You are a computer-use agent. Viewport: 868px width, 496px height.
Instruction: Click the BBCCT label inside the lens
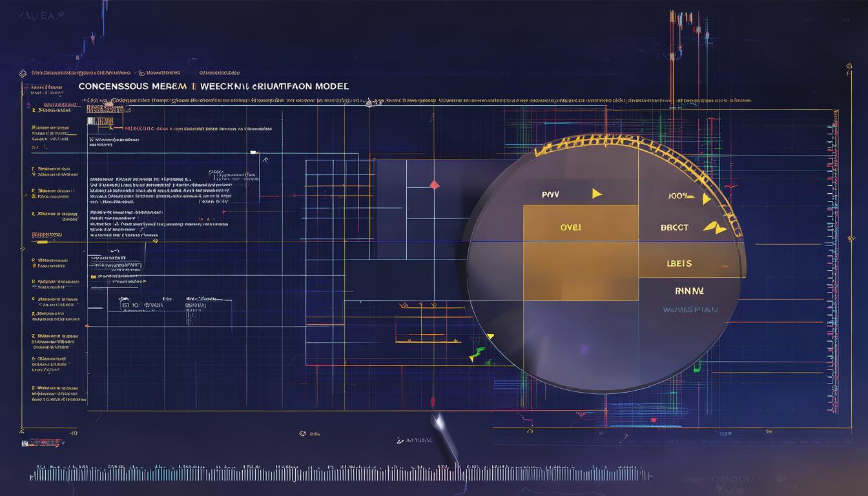674,227
